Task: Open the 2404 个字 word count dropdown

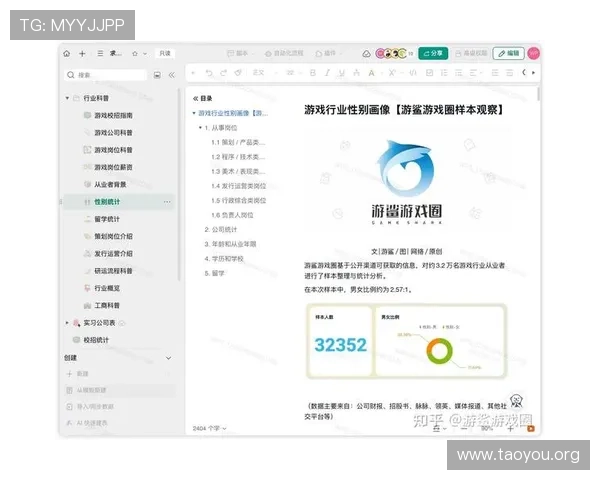Action: [209, 428]
